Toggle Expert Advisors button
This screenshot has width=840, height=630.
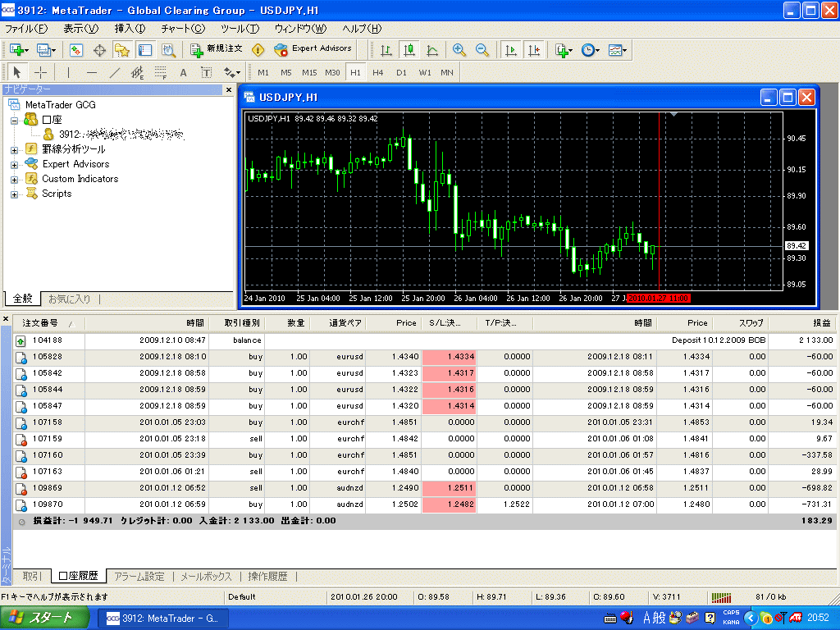(313, 49)
